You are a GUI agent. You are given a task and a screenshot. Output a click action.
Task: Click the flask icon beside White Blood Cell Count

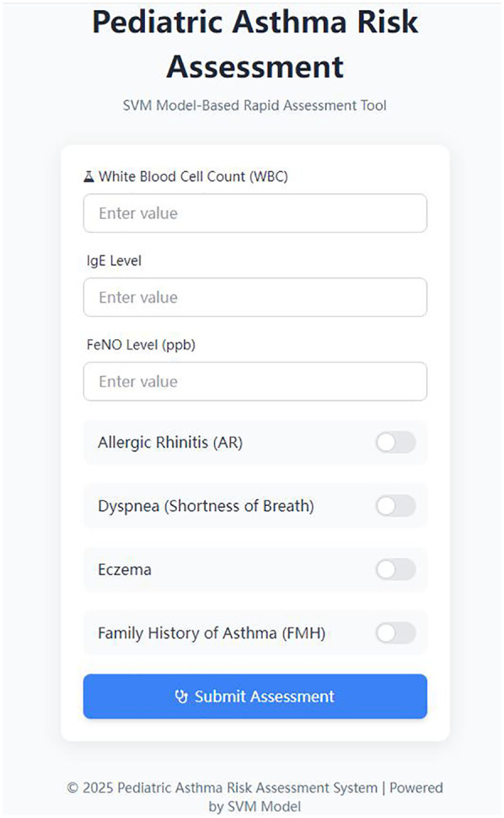pyautogui.click(x=88, y=177)
